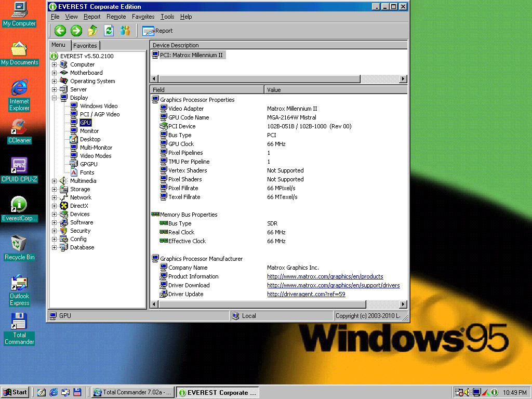
Task: Launch Internet Explorer from the desktop
Action: pyautogui.click(x=19, y=96)
